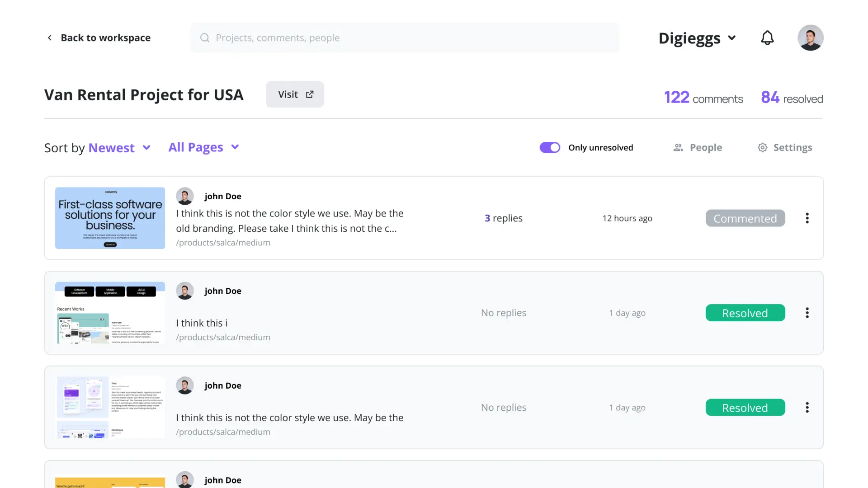Click John Doe's avatar in 'I think this i' comment
Screen dimensions: 868x488
tap(185, 291)
